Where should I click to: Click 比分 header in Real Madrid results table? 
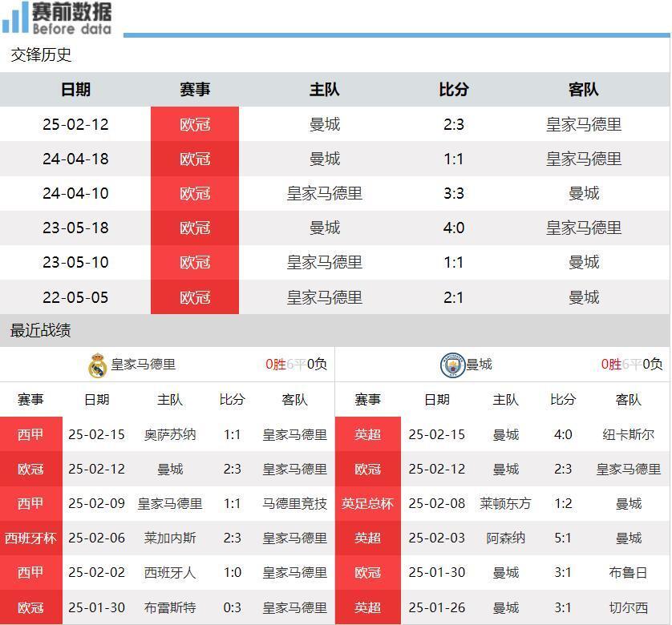(232, 400)
